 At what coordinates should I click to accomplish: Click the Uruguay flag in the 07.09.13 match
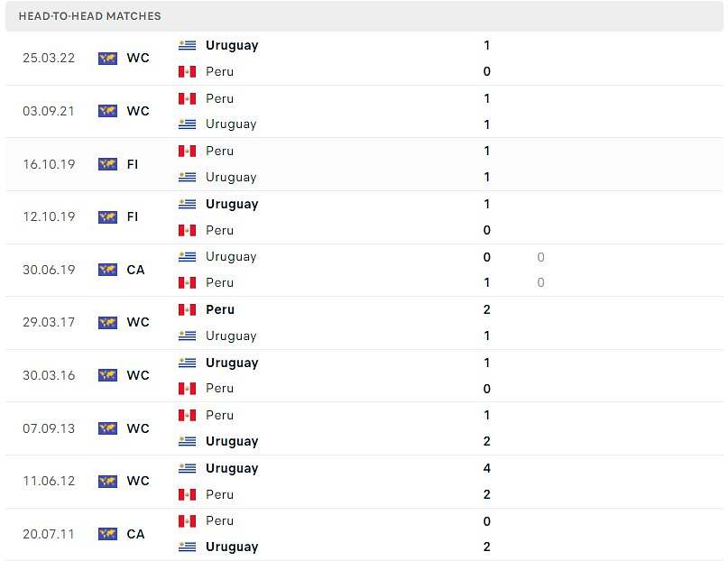tap(187, 441)
